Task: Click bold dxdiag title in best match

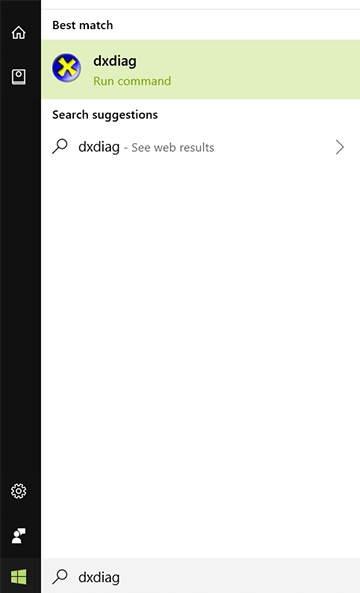Action: point(115,61)
